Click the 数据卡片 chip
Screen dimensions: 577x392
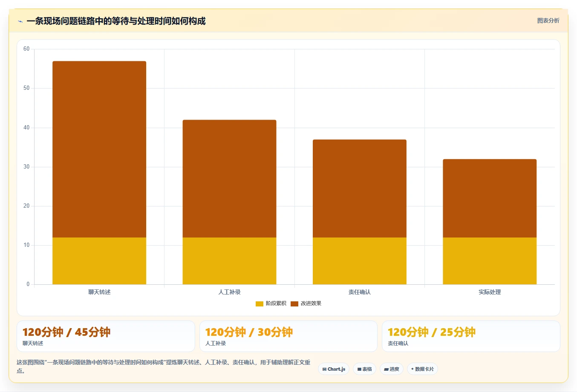[x=422, y=369]
